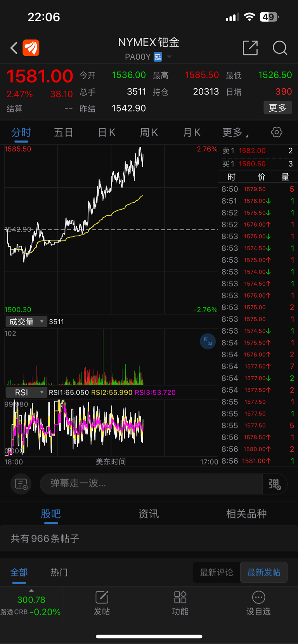The height and width of the screenshot is (644, 298).
Task: Open the search magnifier icon
Action: click(x=280, y=48)
